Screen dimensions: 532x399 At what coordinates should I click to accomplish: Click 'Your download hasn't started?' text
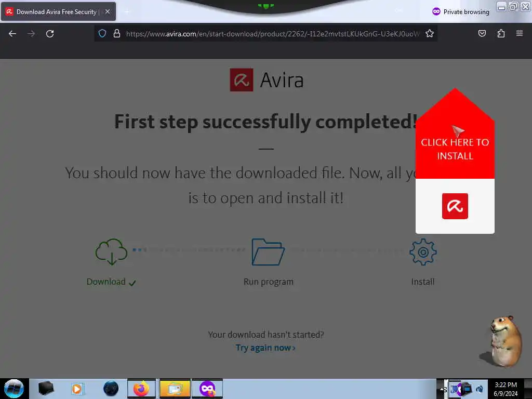tap(265, 335)
